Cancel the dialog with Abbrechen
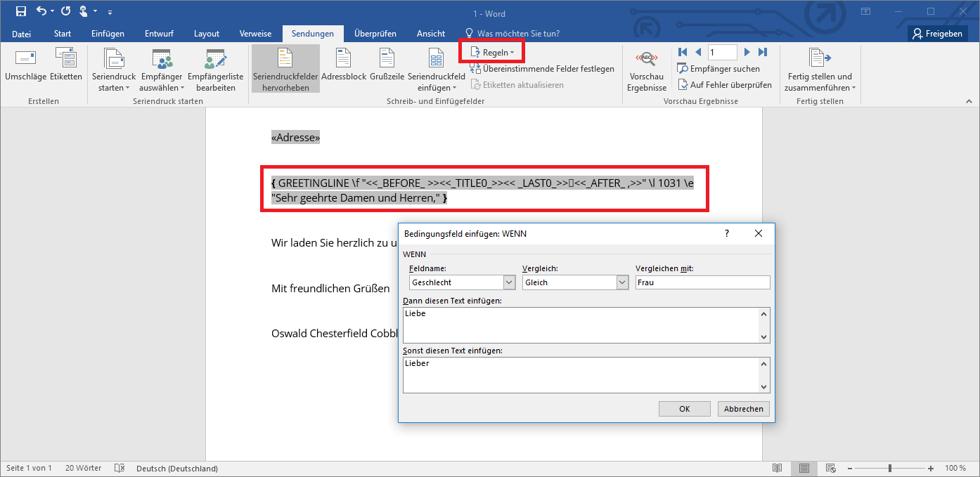Screen dimensions: 980x477 point(744,409)
